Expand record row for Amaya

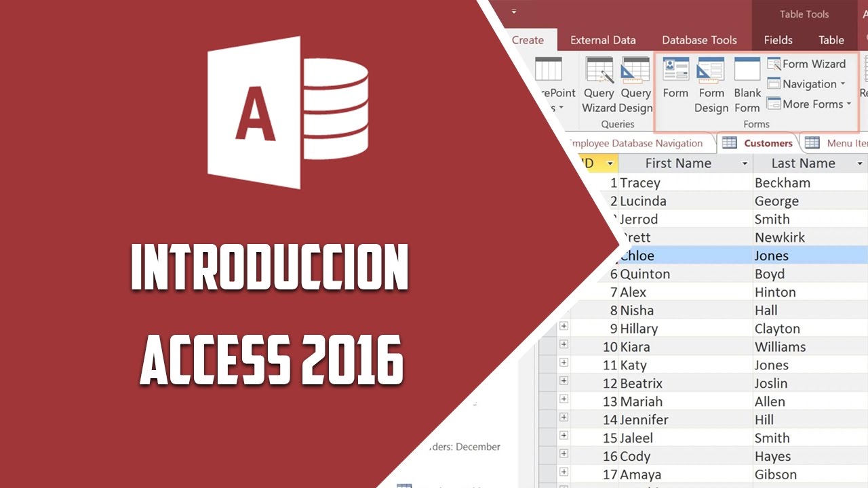[564, 472]
